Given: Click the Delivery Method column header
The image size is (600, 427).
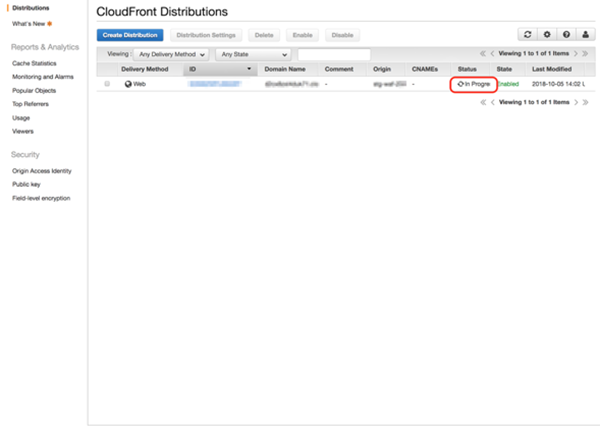Looking at the screenshot, I should pos(145,69).
